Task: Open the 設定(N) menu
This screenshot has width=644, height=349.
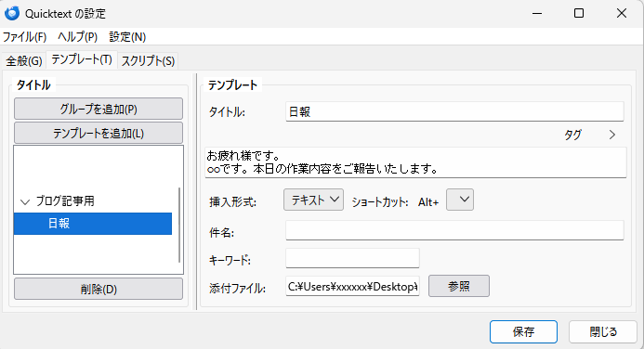Action: click(x=127, y=37)
